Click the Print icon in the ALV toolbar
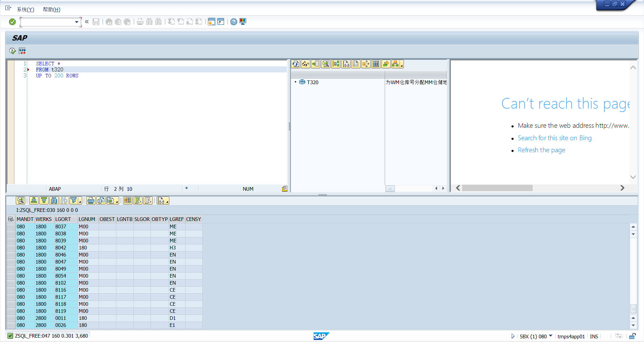Screen dimensions: 644x342 (91, 201)
